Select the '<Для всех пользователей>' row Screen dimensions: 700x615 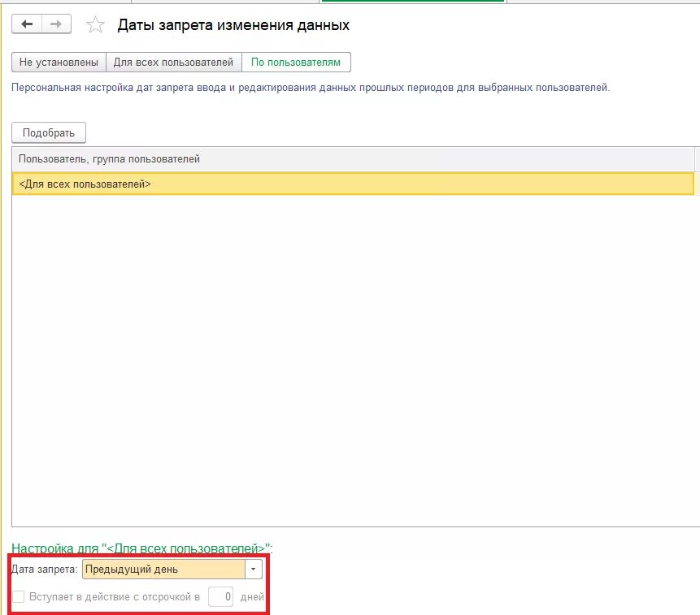pos(353,184)
